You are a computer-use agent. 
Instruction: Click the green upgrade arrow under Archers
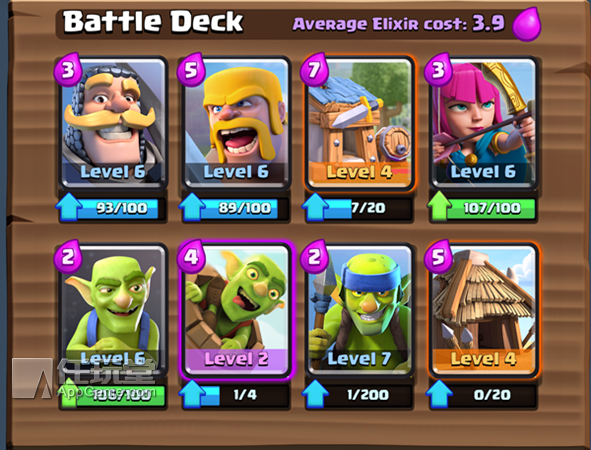[x=439, y=206]
